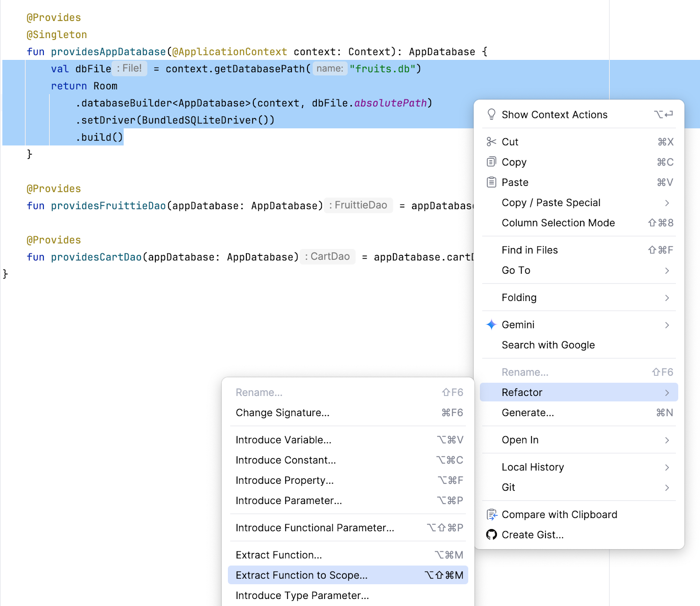Screen dimensions: 700x606
Task: Expand the Go To submenu chevron
Action: tap(667, 270)
